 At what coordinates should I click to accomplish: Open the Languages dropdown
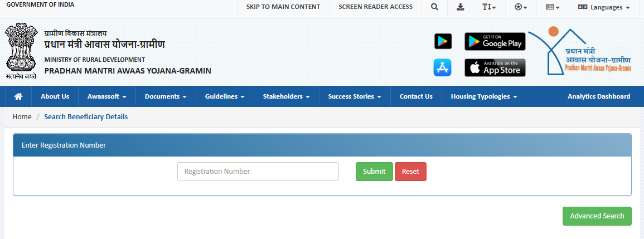click(604, 7)
